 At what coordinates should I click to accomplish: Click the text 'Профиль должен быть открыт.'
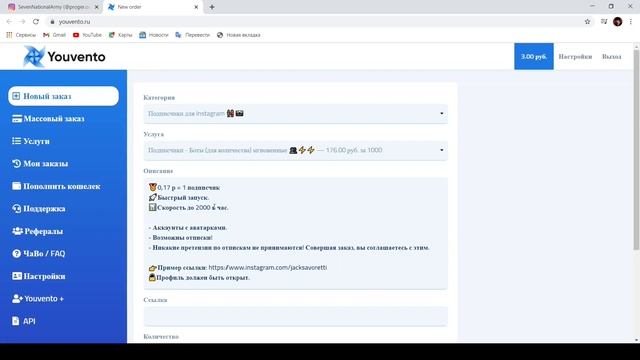(x=203, y=278)
